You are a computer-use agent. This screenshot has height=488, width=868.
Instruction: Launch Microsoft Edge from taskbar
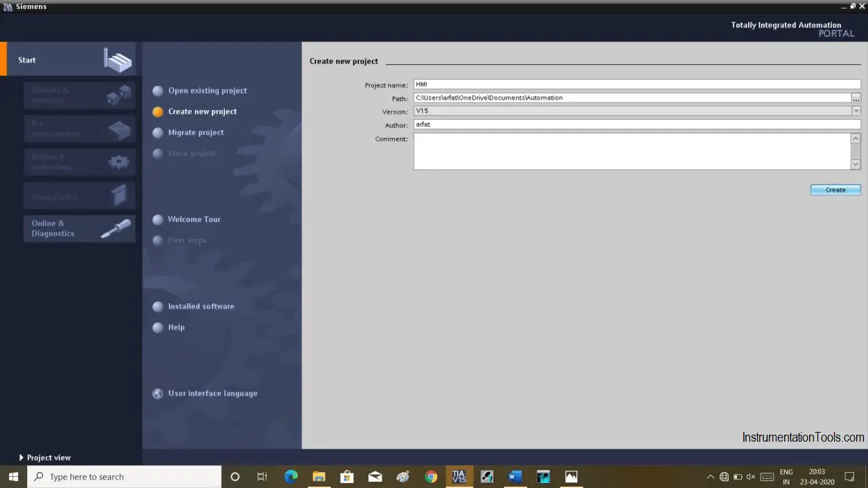(x=291, y=477)
